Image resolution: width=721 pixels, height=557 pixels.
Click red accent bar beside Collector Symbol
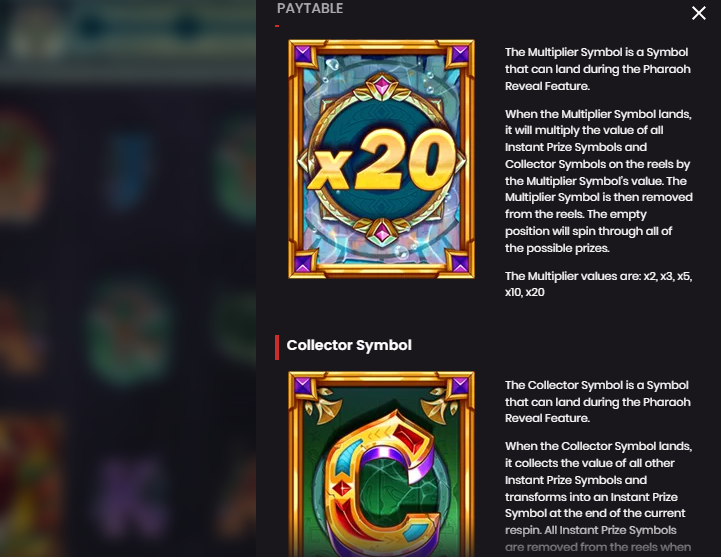277,347
